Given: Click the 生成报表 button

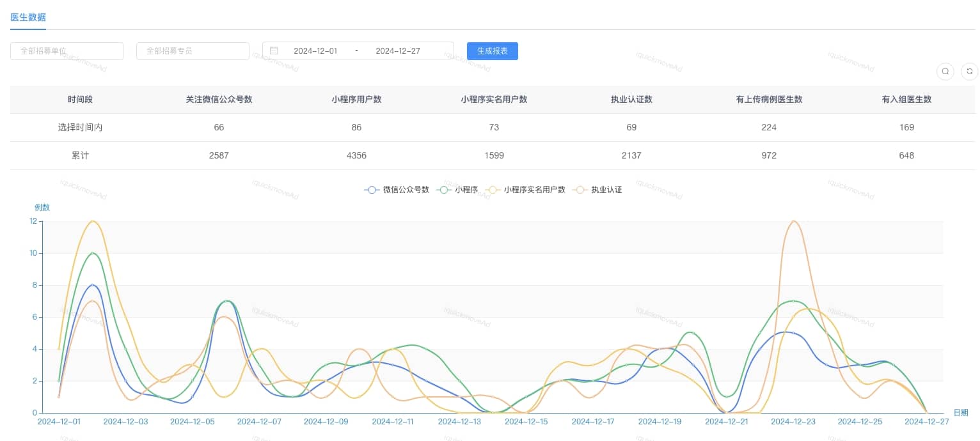Looking at the screenshot, I should click(493, 51).
